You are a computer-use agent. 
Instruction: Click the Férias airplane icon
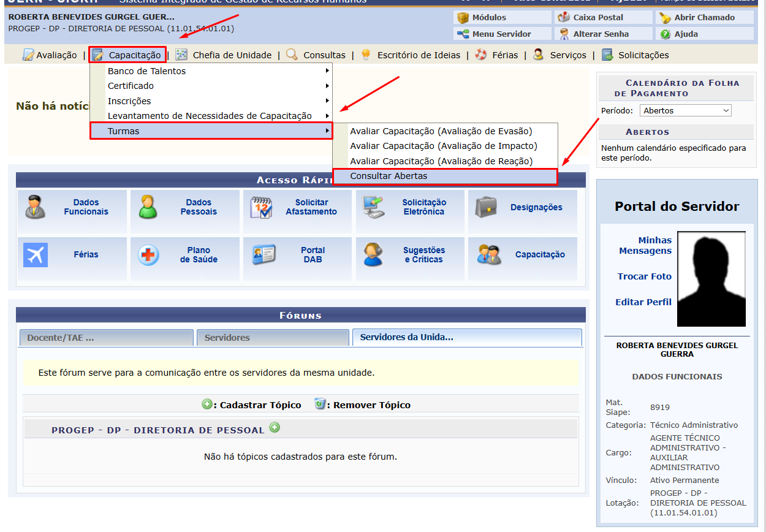[x=36, y=255]
